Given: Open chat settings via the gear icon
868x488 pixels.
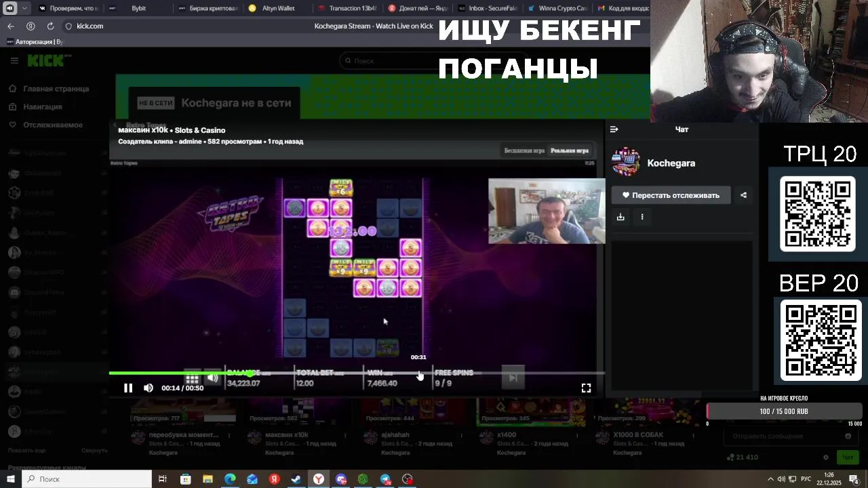Looking at the screenshot, I should [825, 457].
